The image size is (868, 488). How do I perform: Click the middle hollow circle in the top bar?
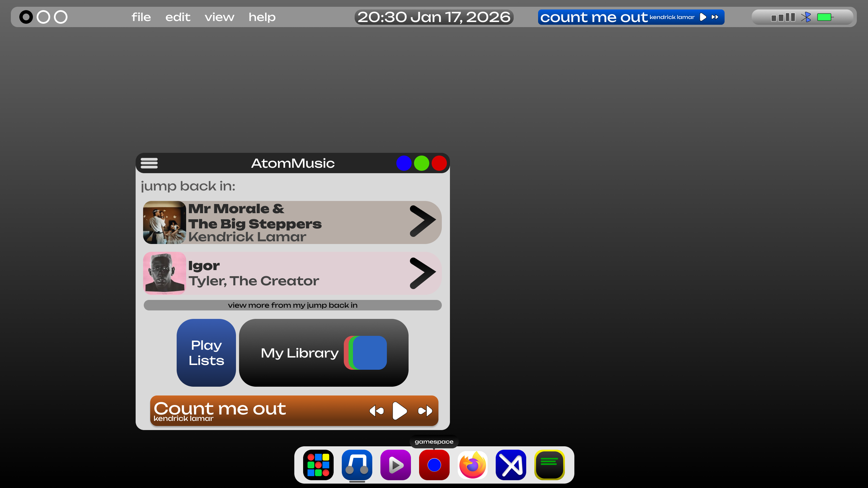[43, 17]
